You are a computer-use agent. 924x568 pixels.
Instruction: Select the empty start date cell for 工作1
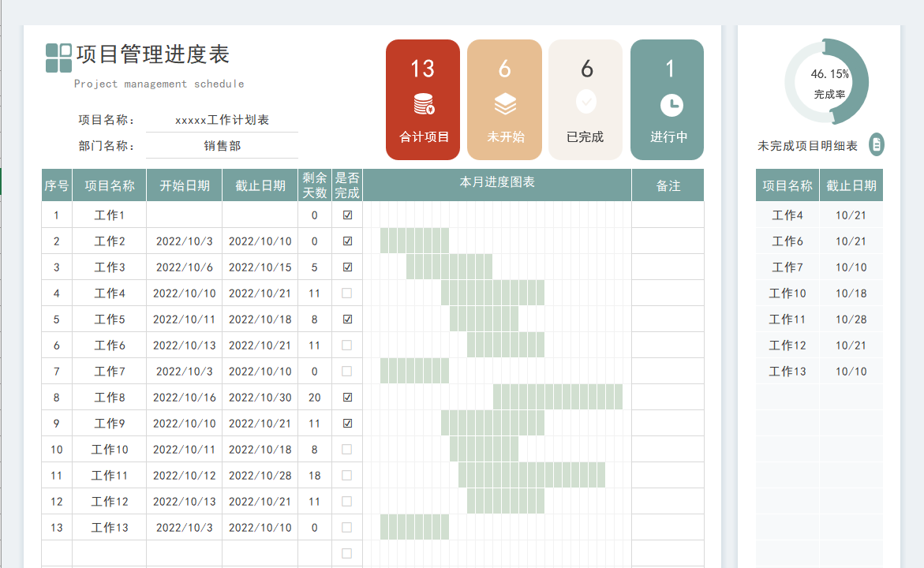[185, 215]
